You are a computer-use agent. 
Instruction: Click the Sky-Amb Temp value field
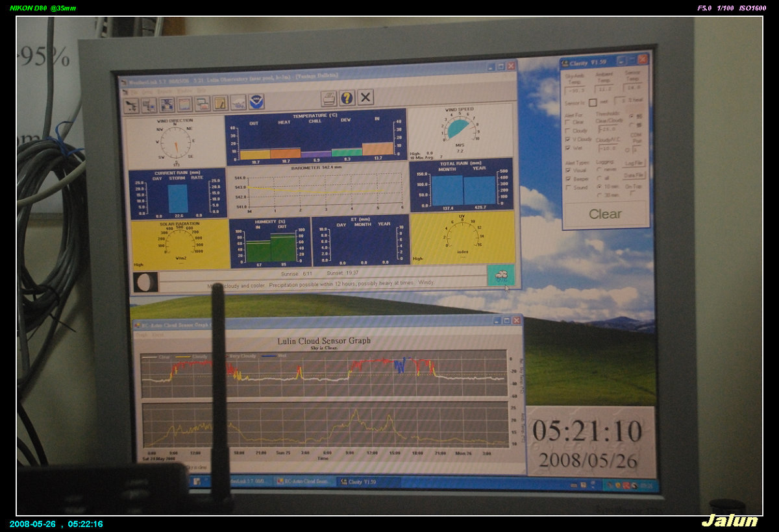pos(575,89)
